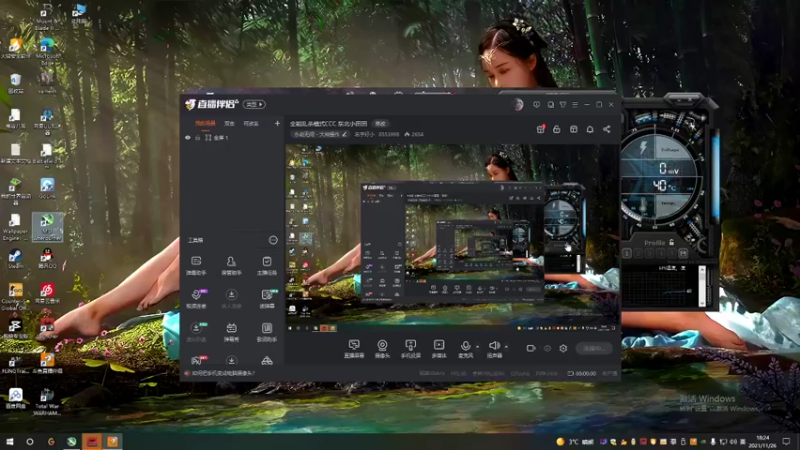Add a new scene with the plus icon
The height and width of the screenshot is (450, 800).
[x=277, y=123]
